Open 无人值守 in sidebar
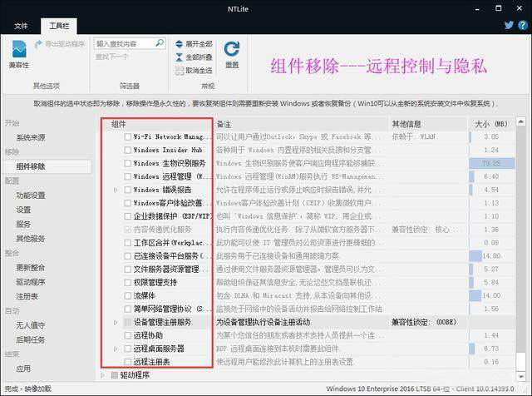Image resolution: width=532 pixels, height=396 pixels. [31, 325]
